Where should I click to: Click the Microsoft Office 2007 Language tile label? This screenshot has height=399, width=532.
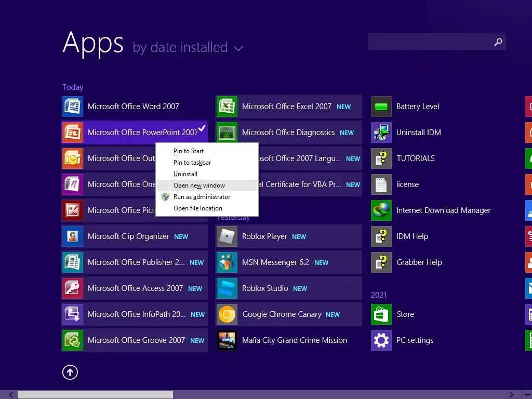click(x=300, y=158)
